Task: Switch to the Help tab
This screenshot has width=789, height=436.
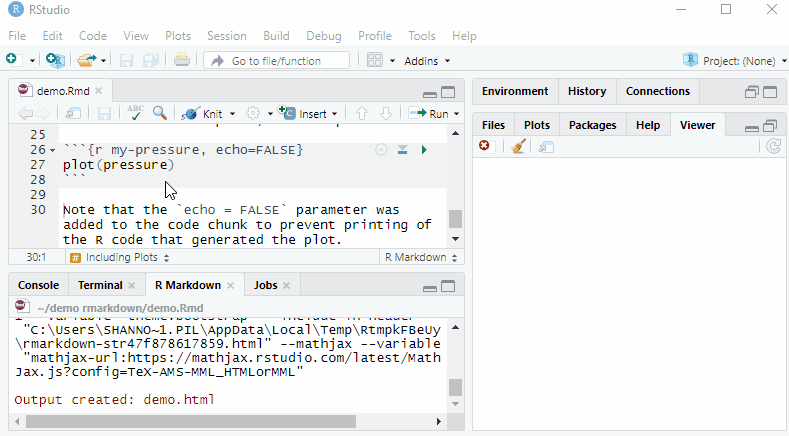Action: coord(648,125)
